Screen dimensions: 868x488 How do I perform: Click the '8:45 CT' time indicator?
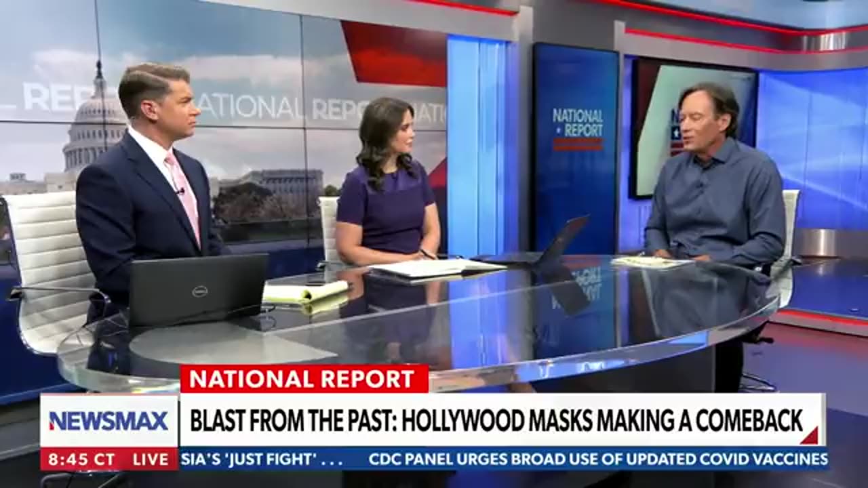[x=81, y=459]
